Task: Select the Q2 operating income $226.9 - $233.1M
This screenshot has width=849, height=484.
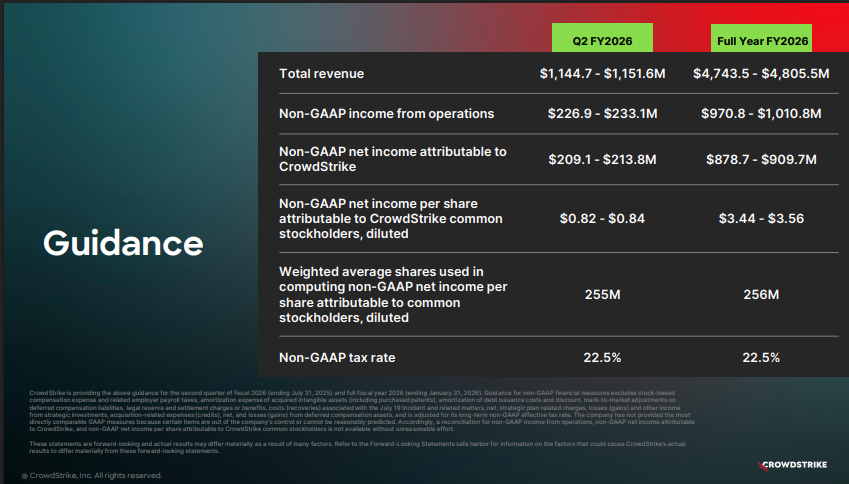Action: tap(602, 113)
